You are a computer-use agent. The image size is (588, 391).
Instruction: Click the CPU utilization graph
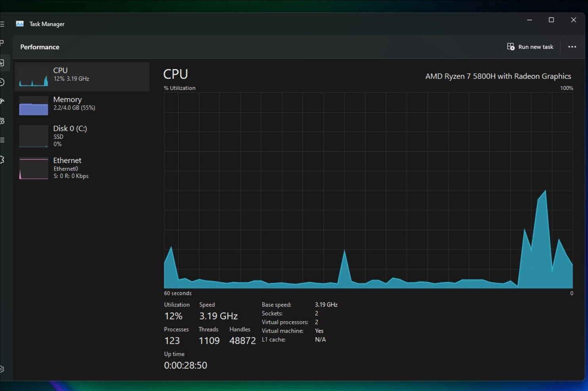click(368, 190)
